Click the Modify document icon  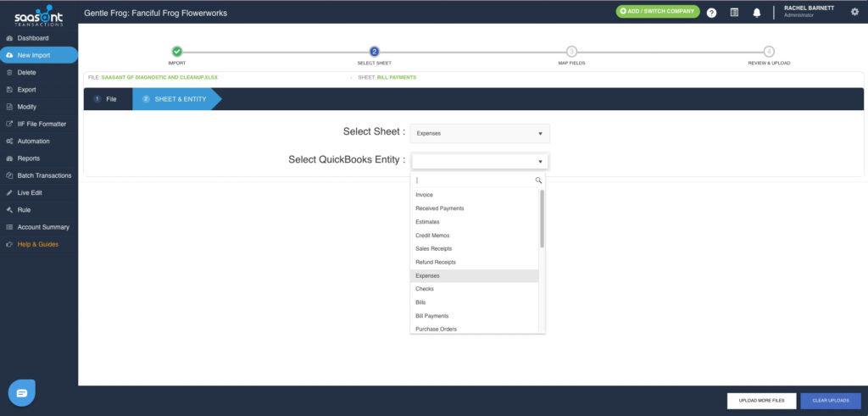(8, 107)
